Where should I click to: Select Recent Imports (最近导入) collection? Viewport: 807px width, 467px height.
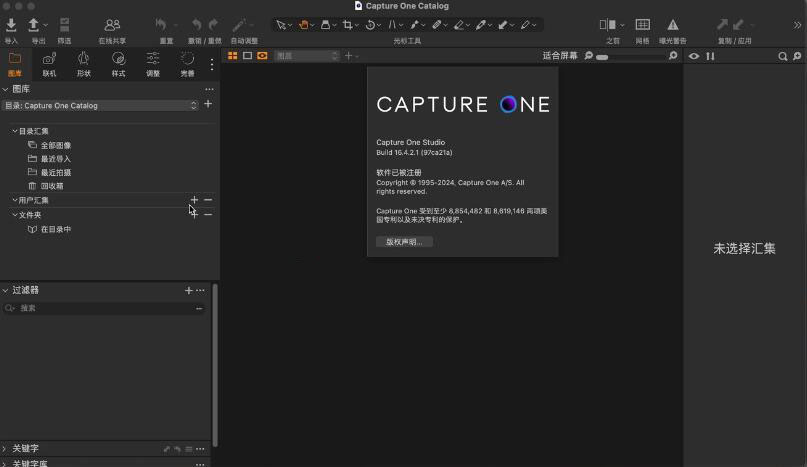tap(56, 159)
